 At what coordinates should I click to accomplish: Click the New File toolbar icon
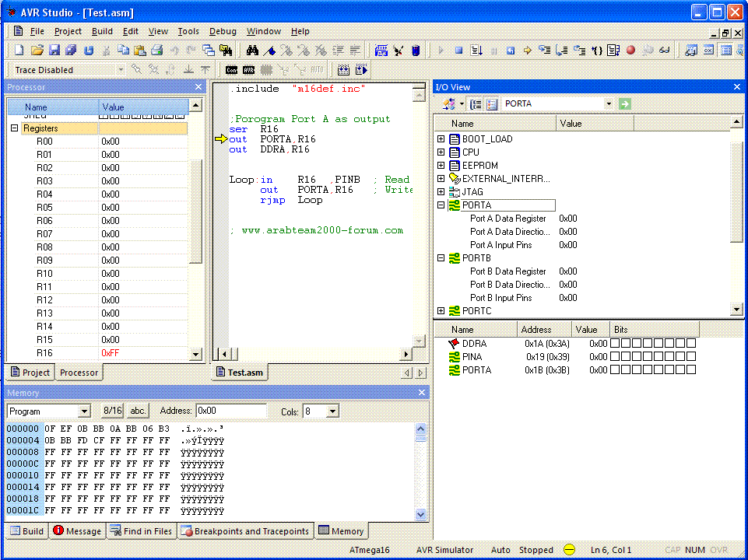pyautogui.click(x=19, y=50)
